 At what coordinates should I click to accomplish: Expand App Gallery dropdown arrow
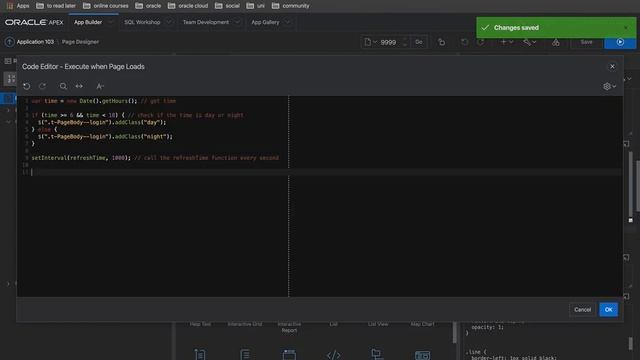[x=287, y=22]
